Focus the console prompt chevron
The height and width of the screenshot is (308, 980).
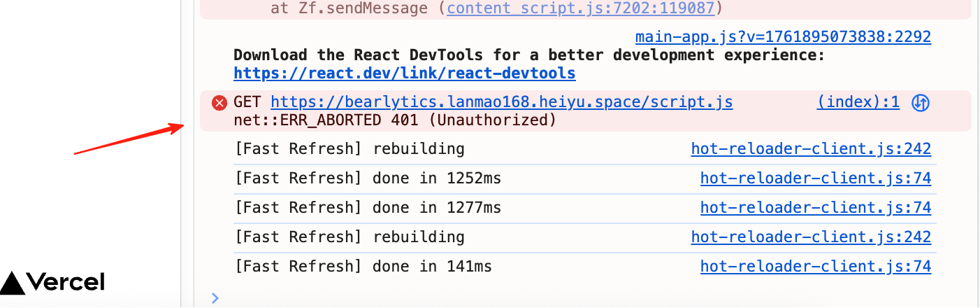(215, 297)
